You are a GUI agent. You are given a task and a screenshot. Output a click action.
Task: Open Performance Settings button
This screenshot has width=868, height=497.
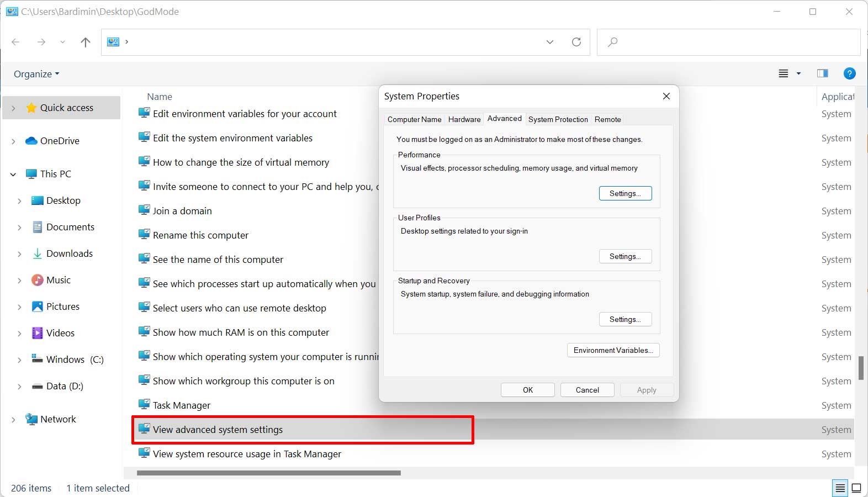point(626,193)
